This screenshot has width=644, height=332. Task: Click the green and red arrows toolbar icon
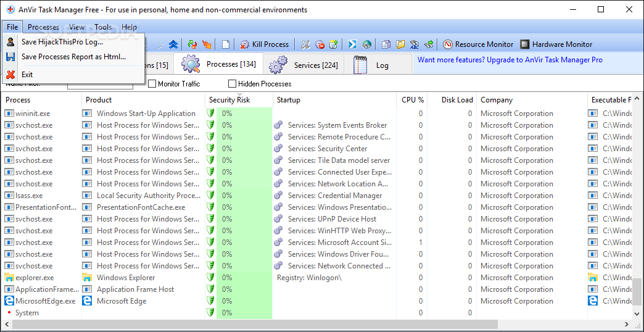click(x=192, y=44)
